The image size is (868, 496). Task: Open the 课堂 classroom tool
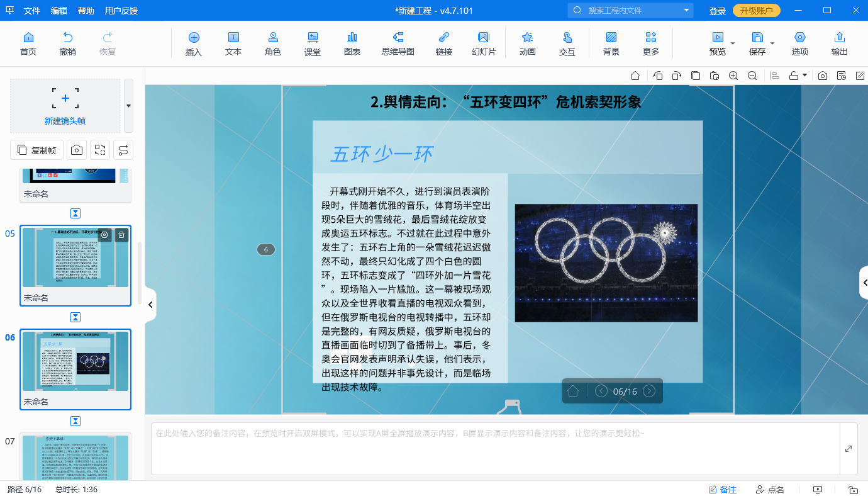(x=313, y=43)
